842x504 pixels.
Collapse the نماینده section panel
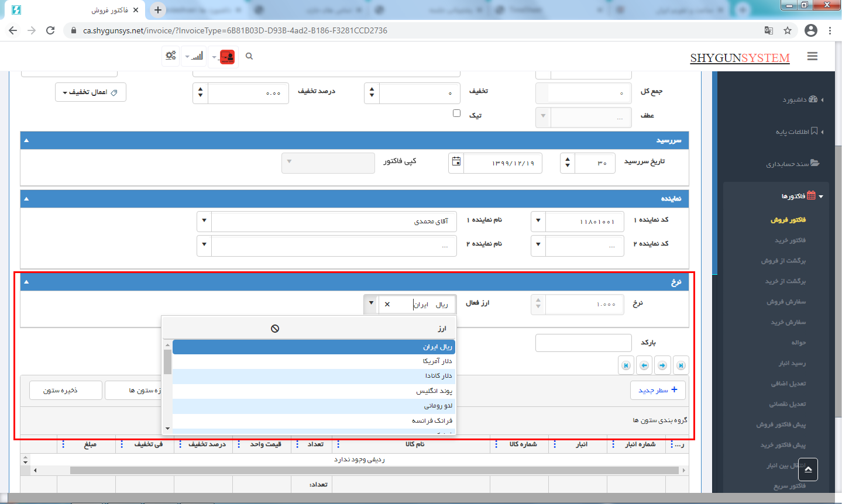tap(26, 199)
